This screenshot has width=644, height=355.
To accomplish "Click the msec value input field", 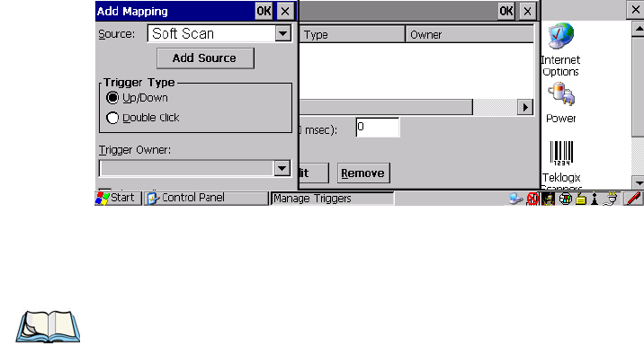I will [x=378, y=128].
